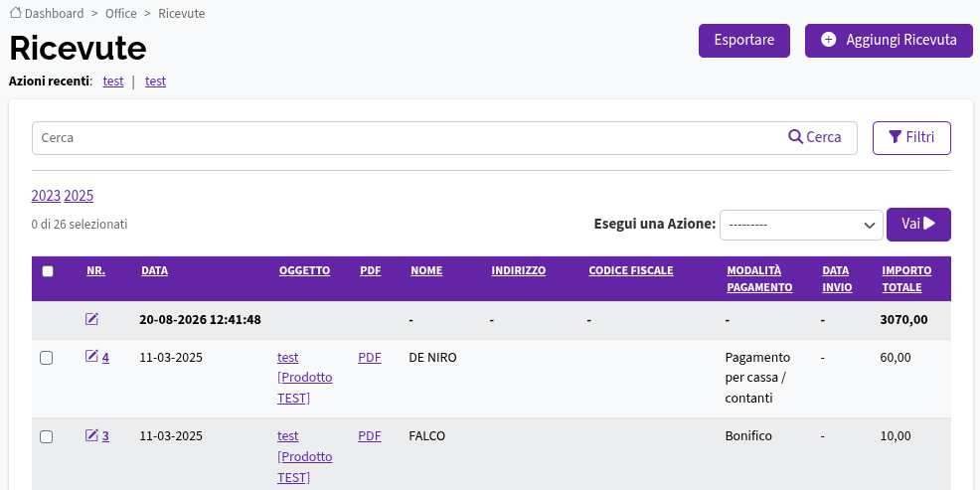980x490 pixels.
Task: Click the amount 10,00
Action: pos(895,436)
